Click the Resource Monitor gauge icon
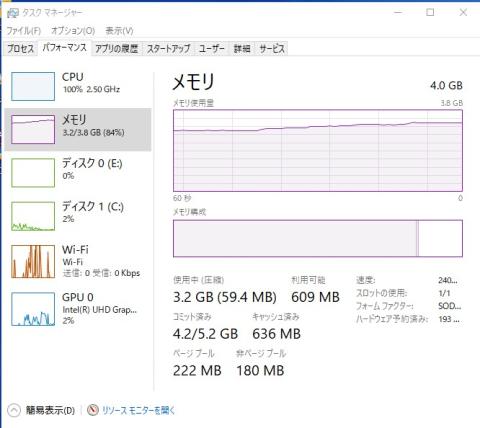Screen dimensions: 480x428 [x=93, y=410]
